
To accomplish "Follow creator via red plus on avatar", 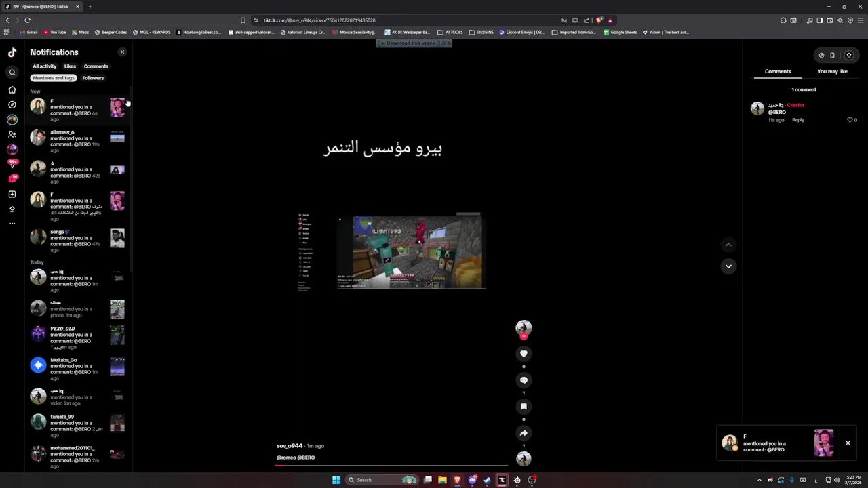I will click(524, 336).
